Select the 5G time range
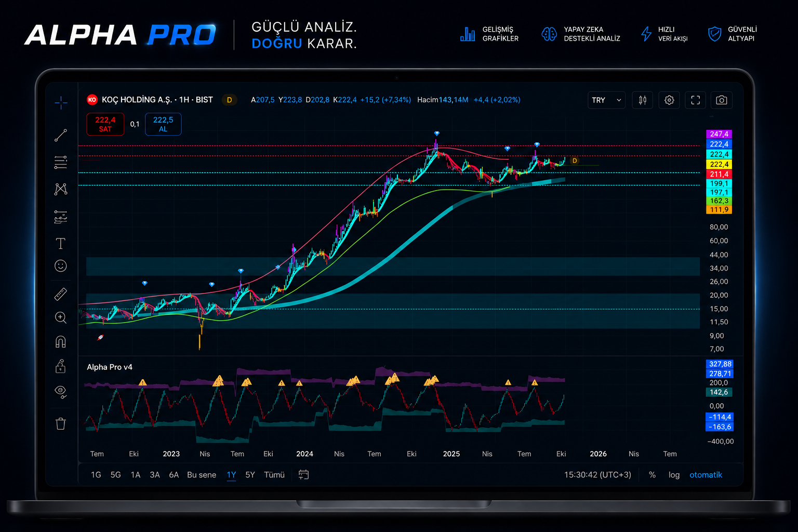The height and width of the screenshot is (532, 798). click(116, 475)
